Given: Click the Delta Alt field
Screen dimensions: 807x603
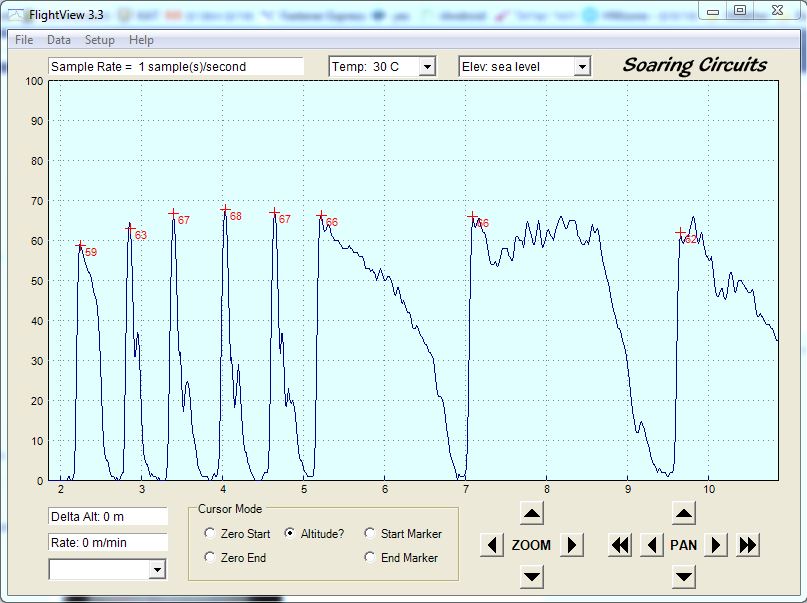Looking at the screenshot, I should tap(108, 517).
